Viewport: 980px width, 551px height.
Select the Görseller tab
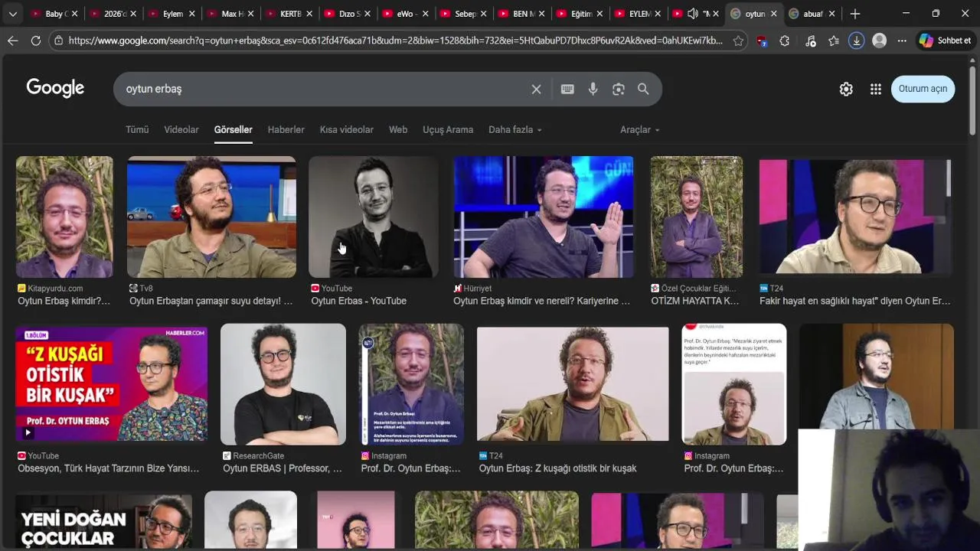pyautogui.click(x=233, y=129)
